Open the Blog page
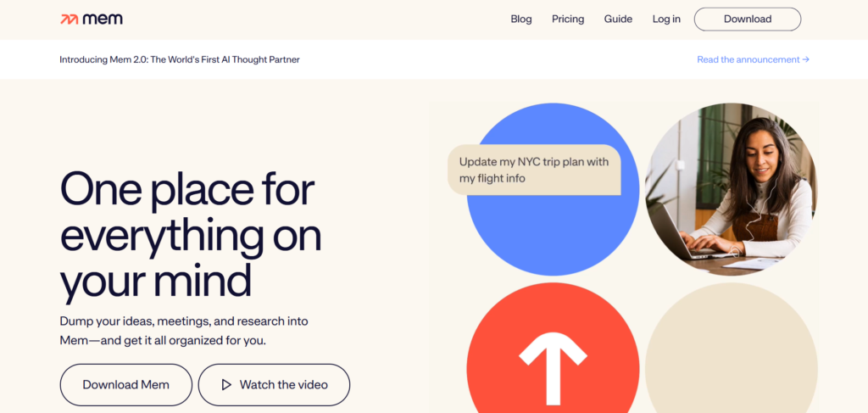 (x=521, y=20)
